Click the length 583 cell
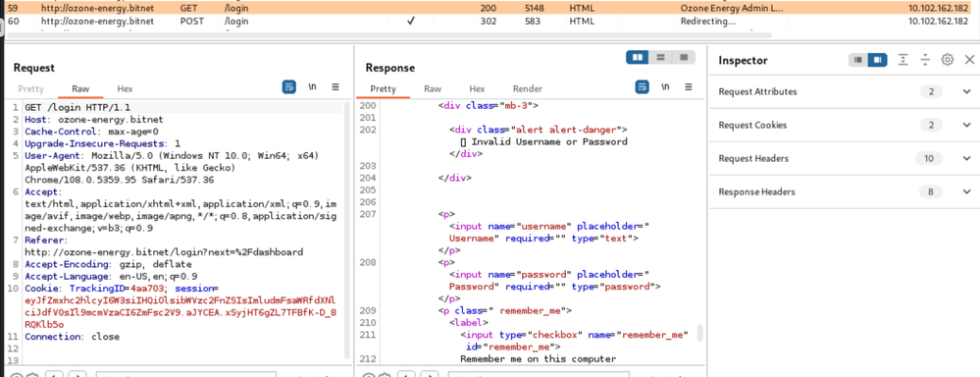This screenshot has height=377, width=980. coord(531,21)
